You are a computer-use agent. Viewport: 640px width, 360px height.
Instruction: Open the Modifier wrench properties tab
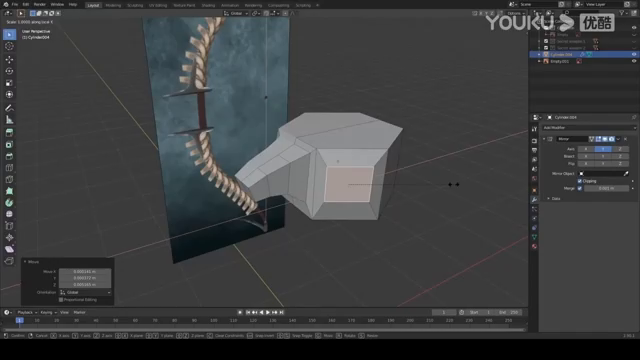[x=534, y=200]
